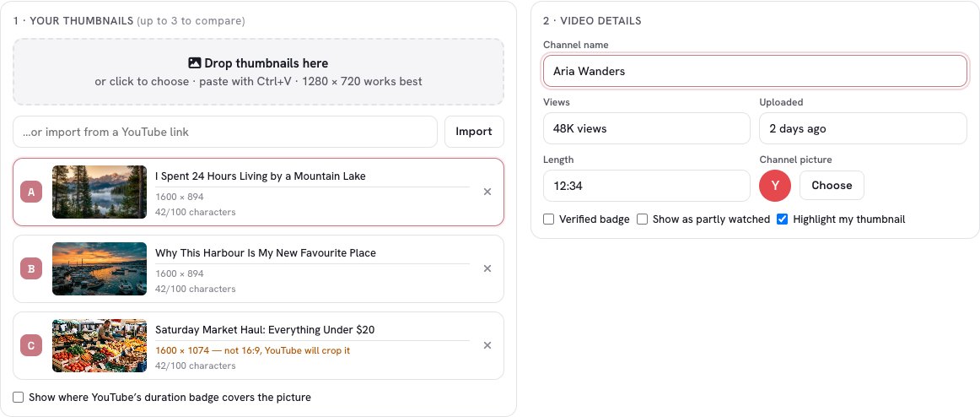Remove the Harbour thumbnail B via X

(487, 268)
